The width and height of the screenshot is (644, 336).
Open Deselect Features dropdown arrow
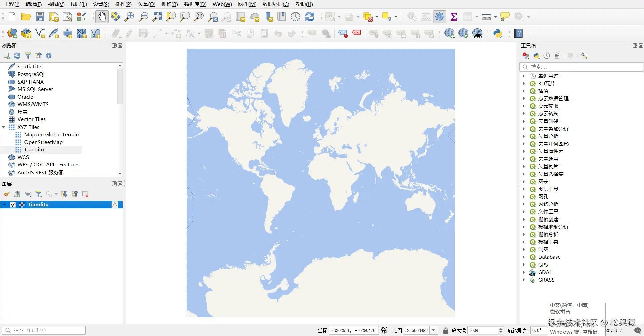click(377, 17)
